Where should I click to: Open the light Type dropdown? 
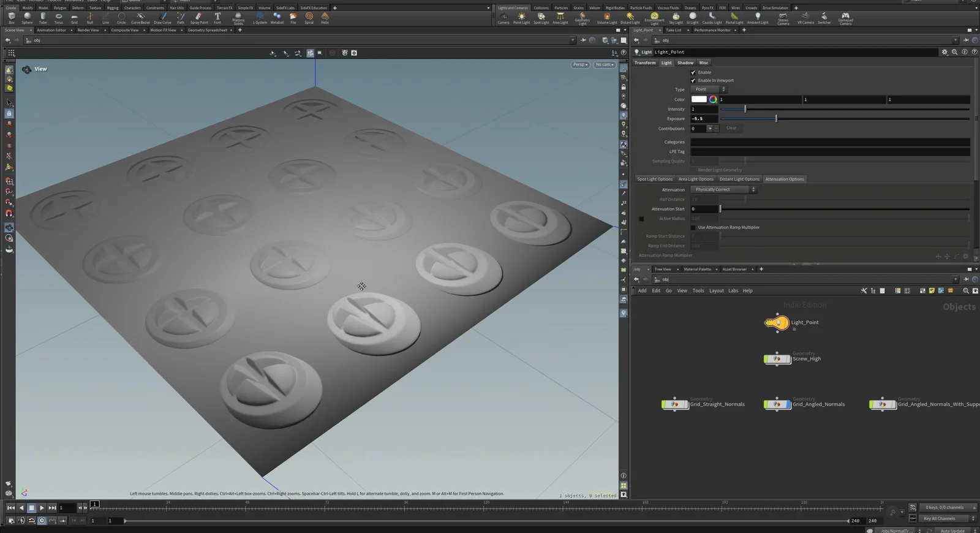709,89
